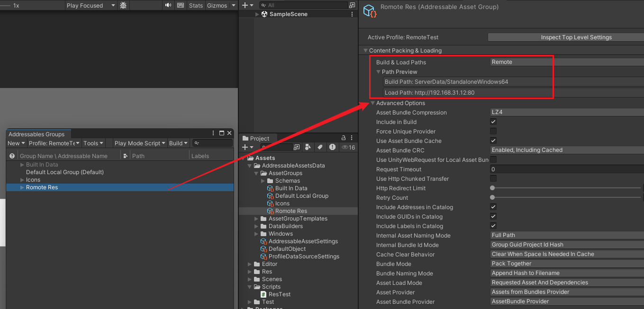The width and height of the screenshot is (644, 309).
Task: Expand the Romote Res group in Addressables Groups
Action: click(x=22, y=187)
